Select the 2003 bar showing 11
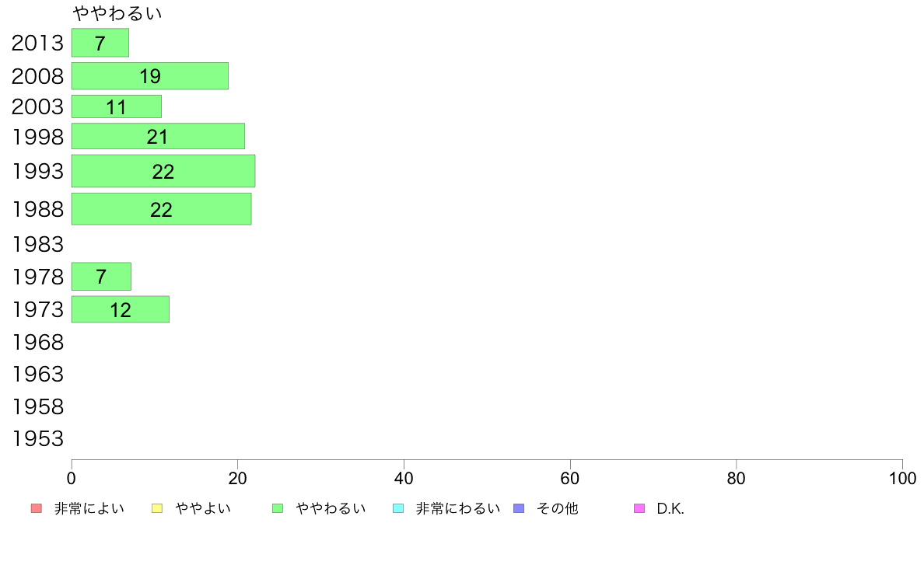 pos(117,106)
